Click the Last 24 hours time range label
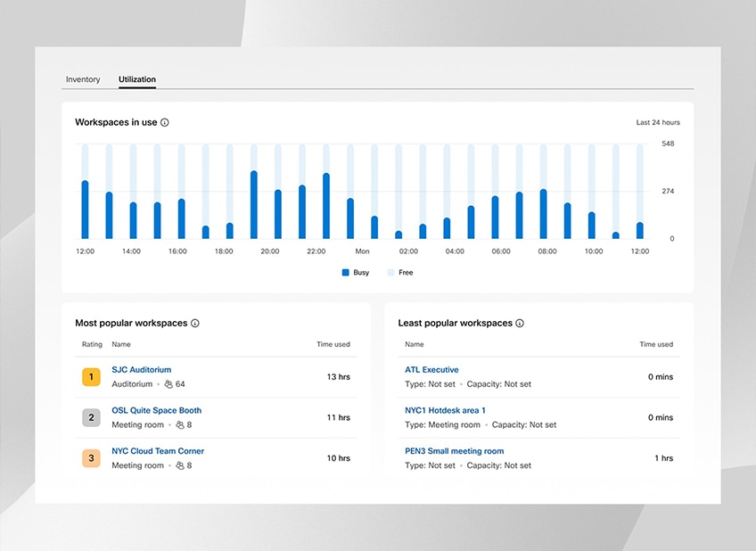 657,122
